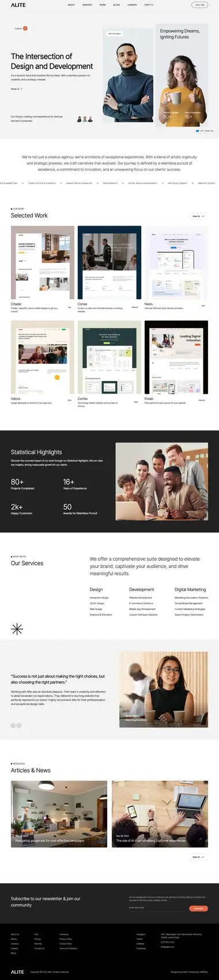219x980 pixels.
Task: Click the Contact us footer link
Action: point(39,948)
